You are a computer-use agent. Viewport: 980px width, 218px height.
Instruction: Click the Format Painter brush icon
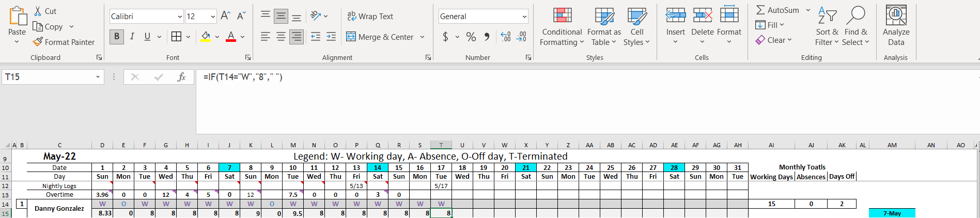click(x=38, y=42)
